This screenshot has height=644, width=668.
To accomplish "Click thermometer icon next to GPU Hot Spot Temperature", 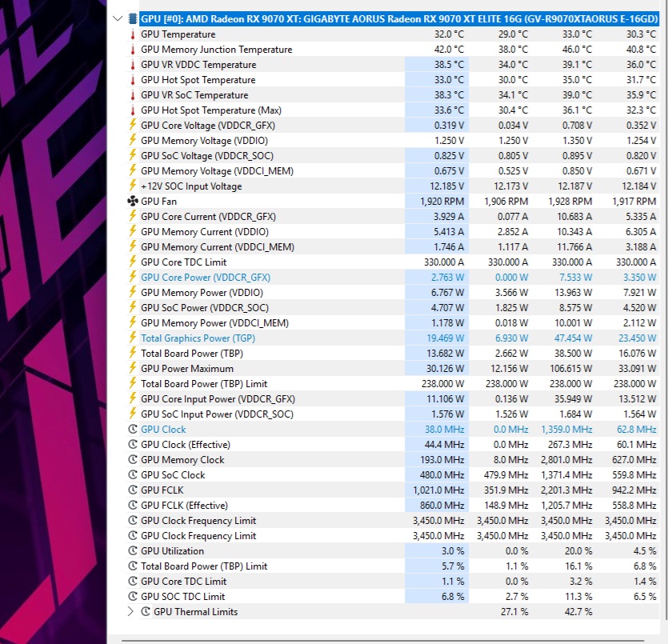I will [133, 80].
